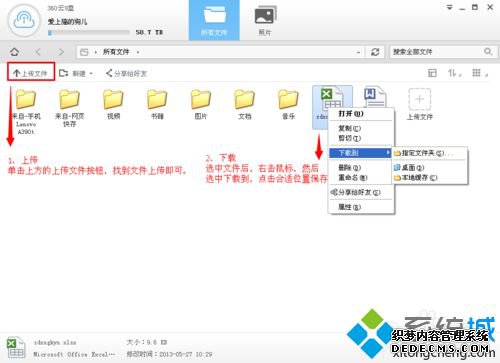500x363 pixels.
Task: Choose 属性 in the context menu
Action: point(361,207)
